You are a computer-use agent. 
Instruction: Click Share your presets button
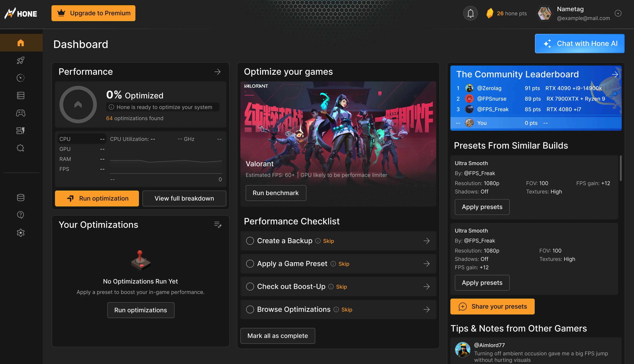(493, 307)
